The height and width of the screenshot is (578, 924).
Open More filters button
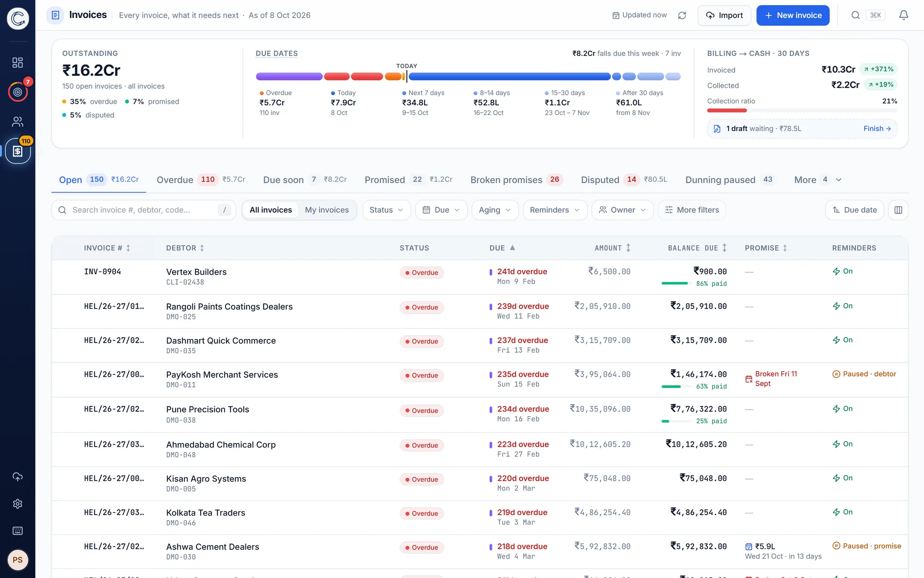click(692, 210)
